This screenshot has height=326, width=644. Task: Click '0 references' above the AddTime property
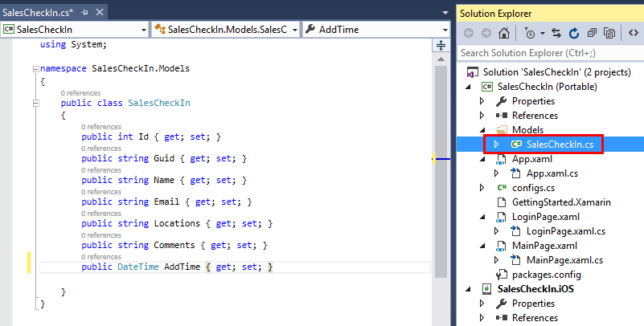tap(101, 257)
